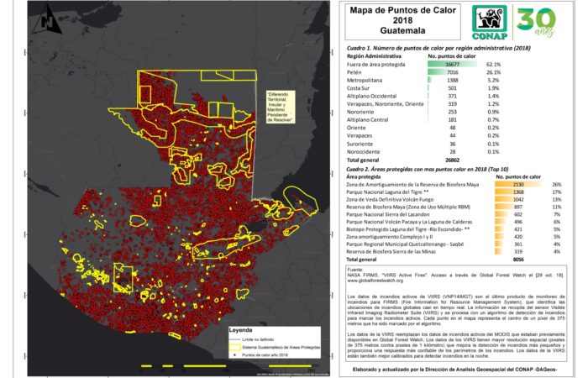Click the gray line symbol in the legend

click(x=235, y=339)
